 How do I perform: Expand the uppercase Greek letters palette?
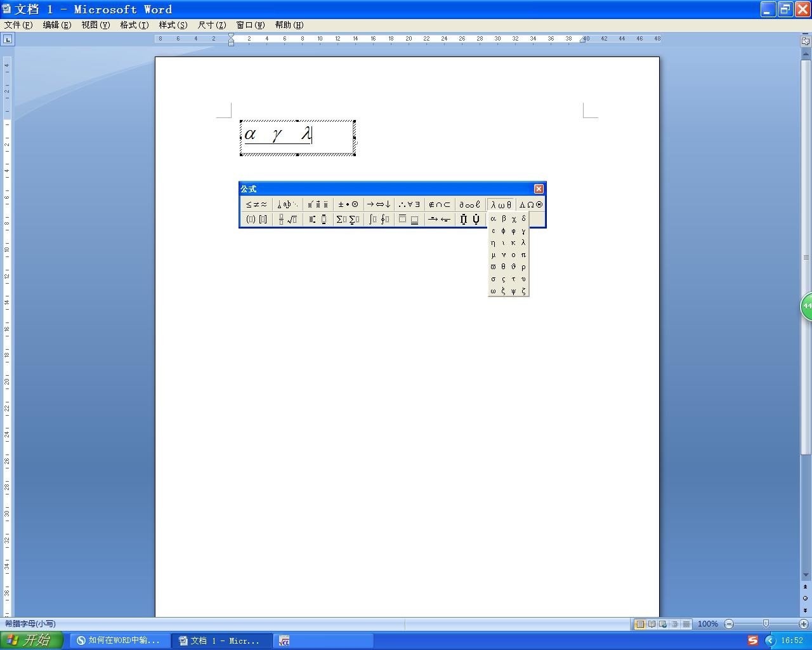coord(531,204)
